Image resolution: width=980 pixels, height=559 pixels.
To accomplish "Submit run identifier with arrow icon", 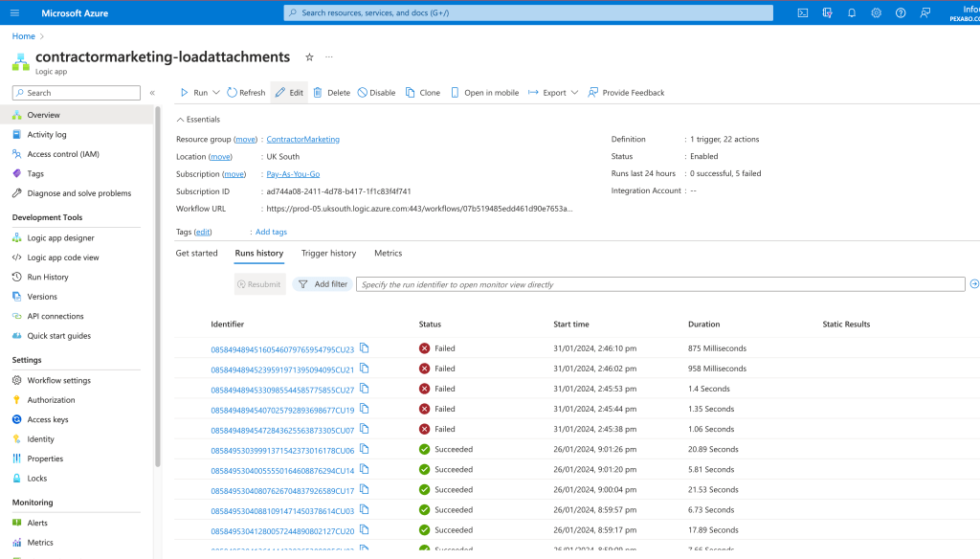I will click(x=974, y=284).
